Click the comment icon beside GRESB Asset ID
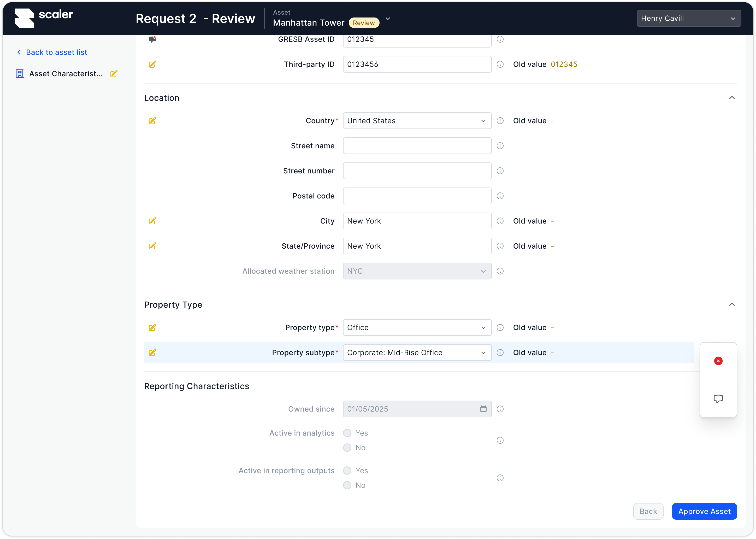 (x=152, y=39)
